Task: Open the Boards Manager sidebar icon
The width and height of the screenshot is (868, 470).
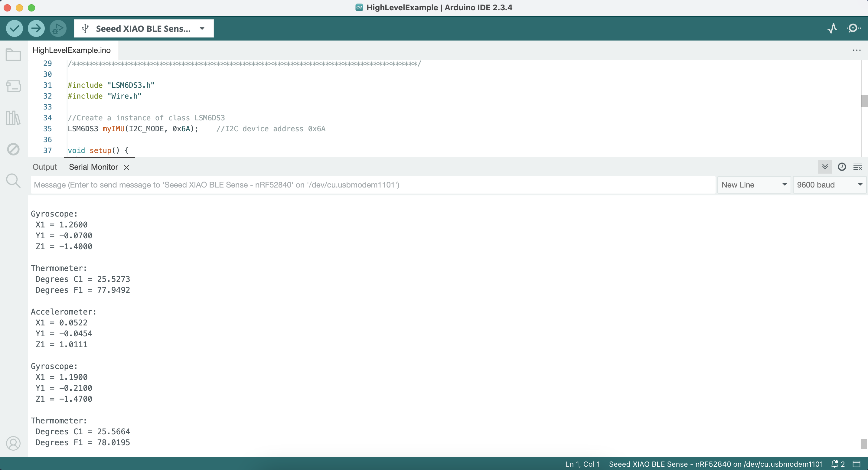Action: [13, 86]
